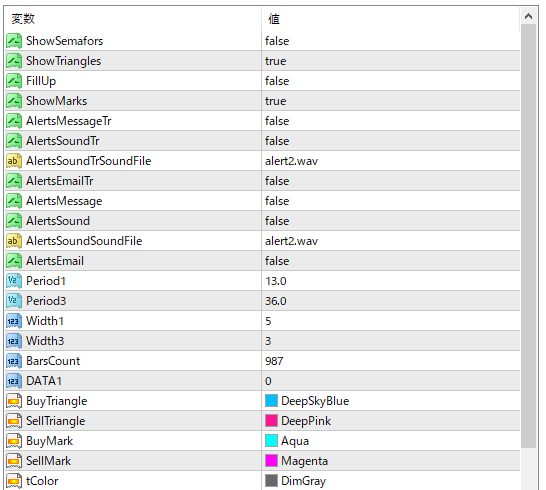Select the Period1 variable name
The image size is (546, 490).
point(46,281)
